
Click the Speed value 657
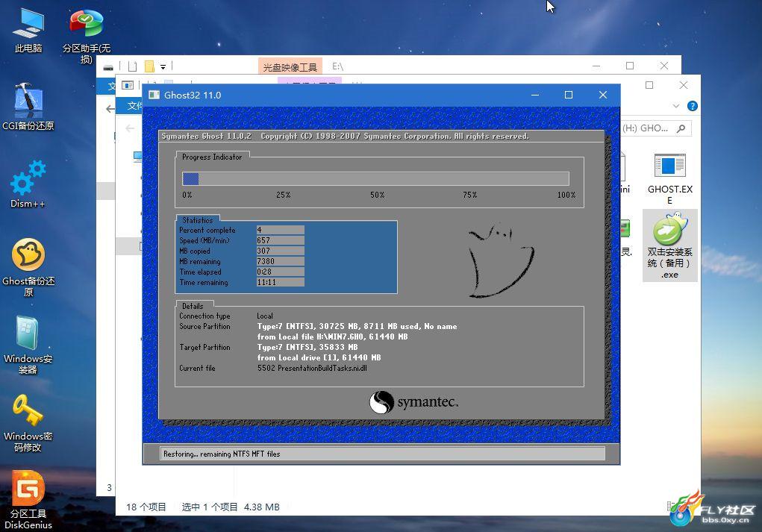point(281,240)
